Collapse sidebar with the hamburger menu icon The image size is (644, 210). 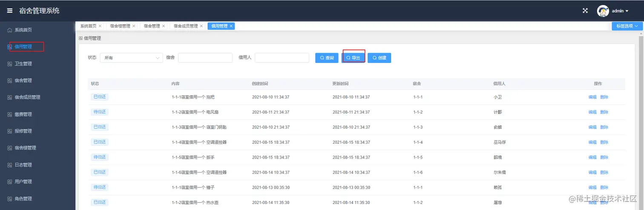(10, 11)
